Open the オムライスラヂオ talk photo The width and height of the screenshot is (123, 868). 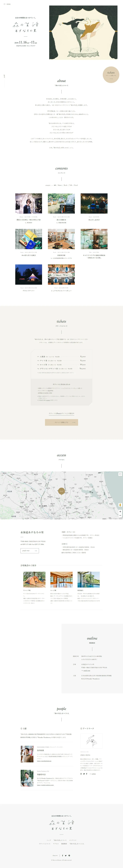click(94, 239)
